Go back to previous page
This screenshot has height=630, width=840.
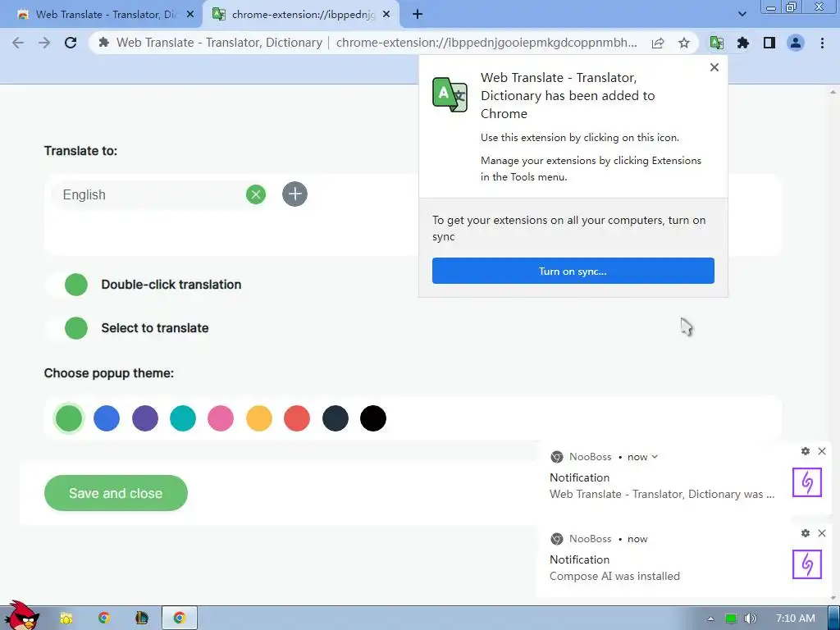(18, 43)
